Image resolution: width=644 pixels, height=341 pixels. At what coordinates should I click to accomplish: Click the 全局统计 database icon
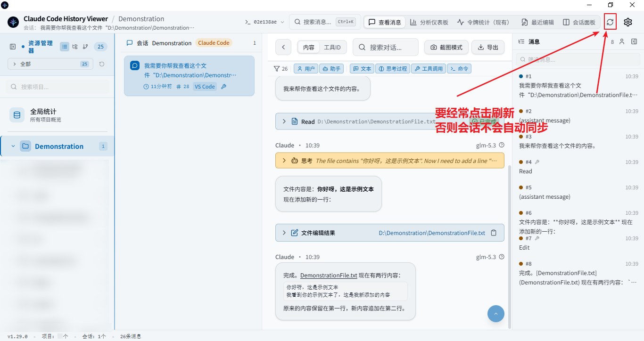(17, 115)
